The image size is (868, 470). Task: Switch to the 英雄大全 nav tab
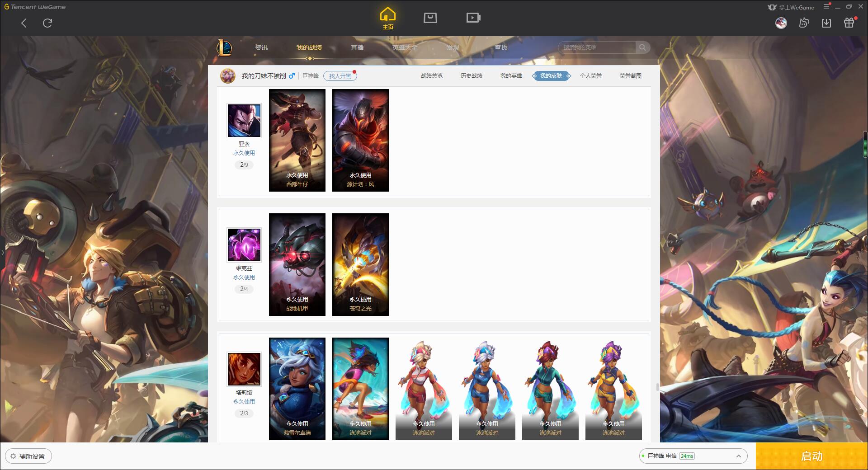405,47
